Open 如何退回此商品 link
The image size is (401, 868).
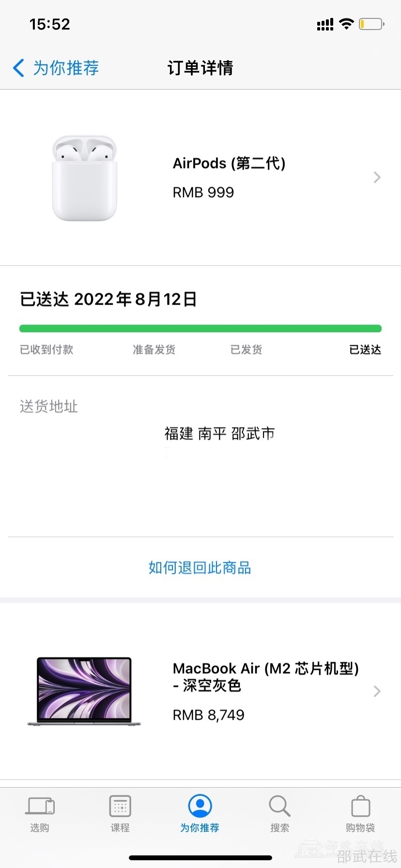(200, 568)
